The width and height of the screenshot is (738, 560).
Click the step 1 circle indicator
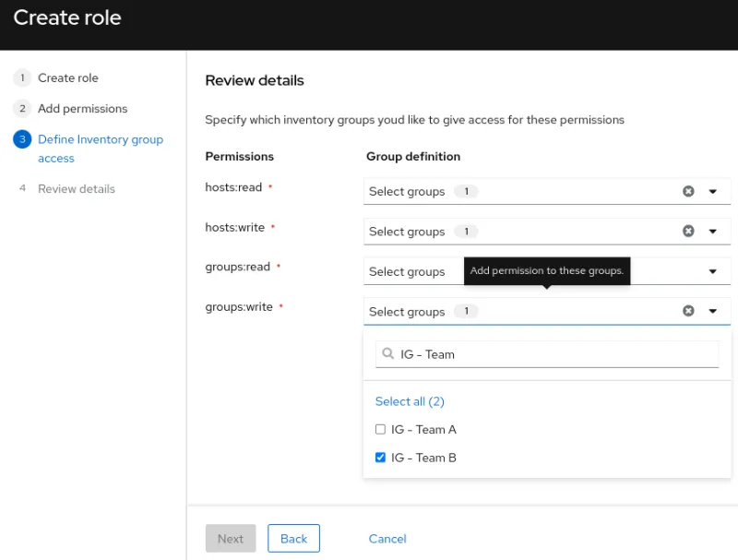point(20,77)
